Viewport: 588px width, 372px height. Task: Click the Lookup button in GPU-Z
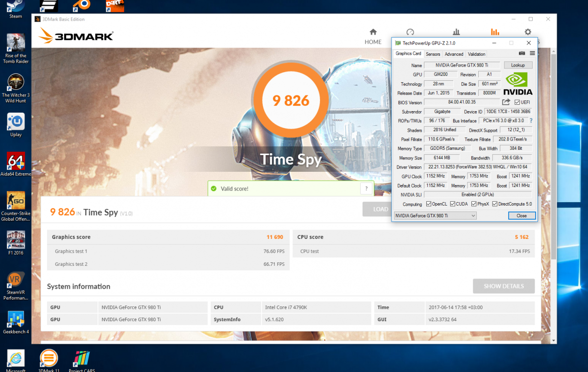(x=518, y=65)
